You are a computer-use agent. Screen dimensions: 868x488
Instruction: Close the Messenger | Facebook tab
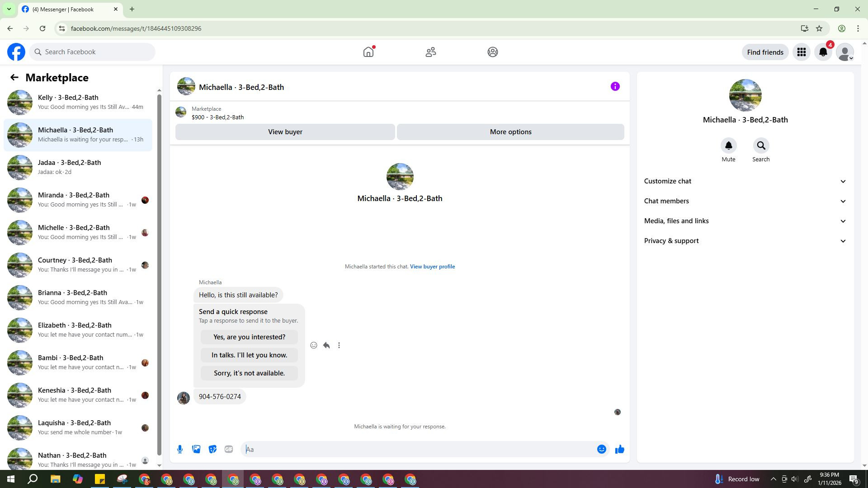[116, 9]
